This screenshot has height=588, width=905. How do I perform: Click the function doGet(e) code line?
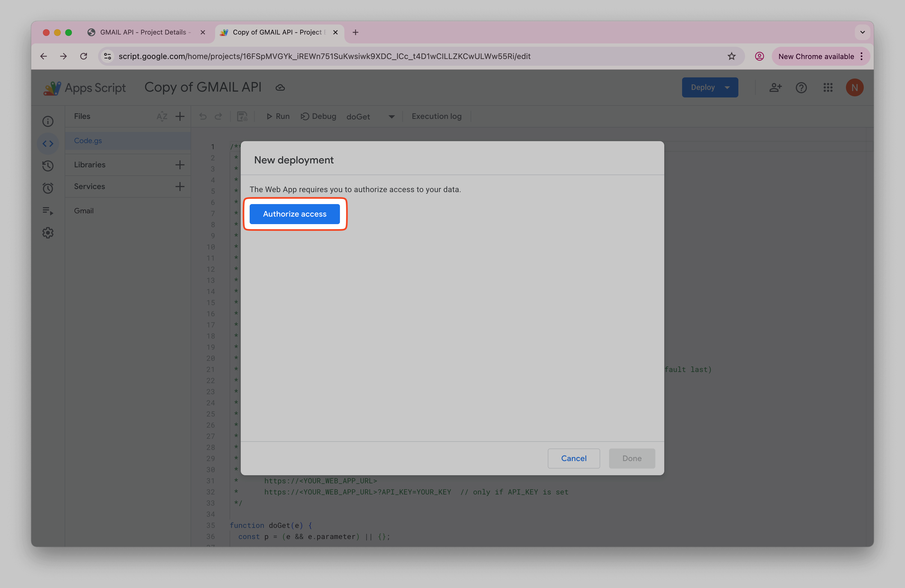271,525
